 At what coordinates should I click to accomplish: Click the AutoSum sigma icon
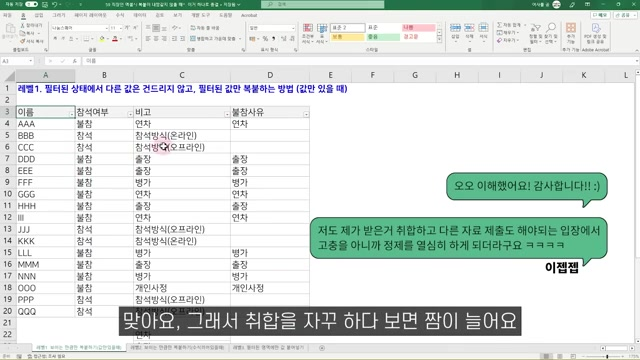click(500, 25)
